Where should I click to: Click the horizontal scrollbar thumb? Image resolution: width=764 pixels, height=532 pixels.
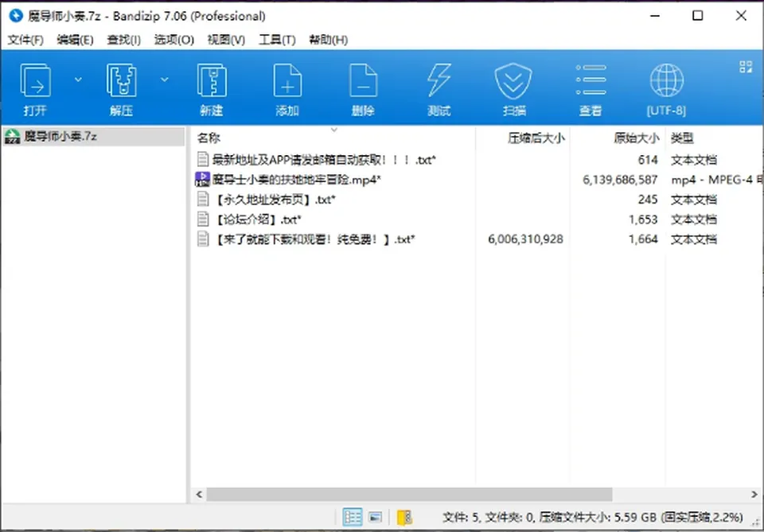pos(409,494)
